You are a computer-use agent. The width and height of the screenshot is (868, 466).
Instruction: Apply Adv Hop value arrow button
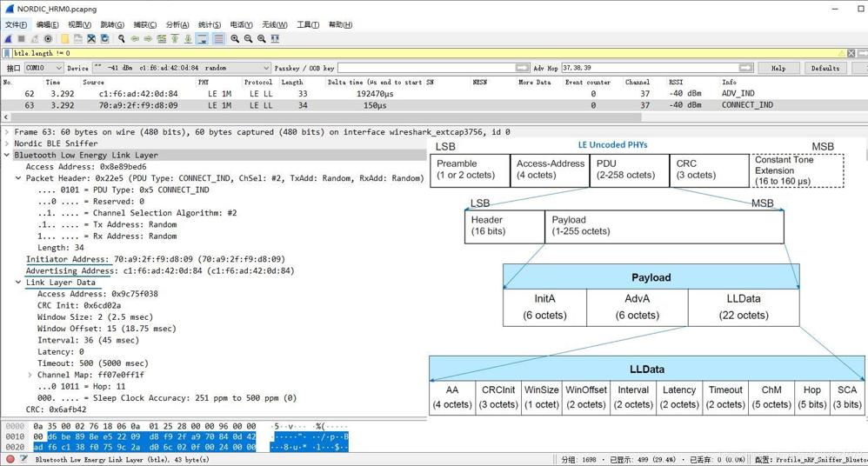coord(745,68)
